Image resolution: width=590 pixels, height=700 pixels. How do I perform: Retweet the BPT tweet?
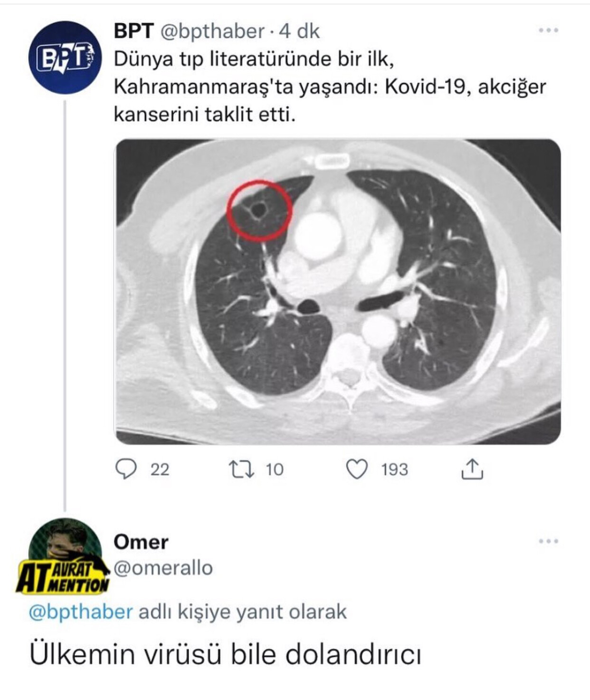tap(241, 470)
